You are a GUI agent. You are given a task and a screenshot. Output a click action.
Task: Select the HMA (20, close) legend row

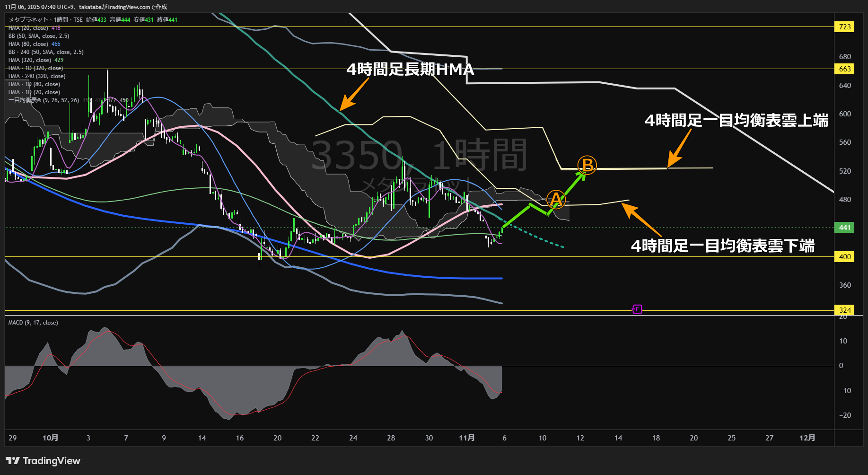coord(35,28)
